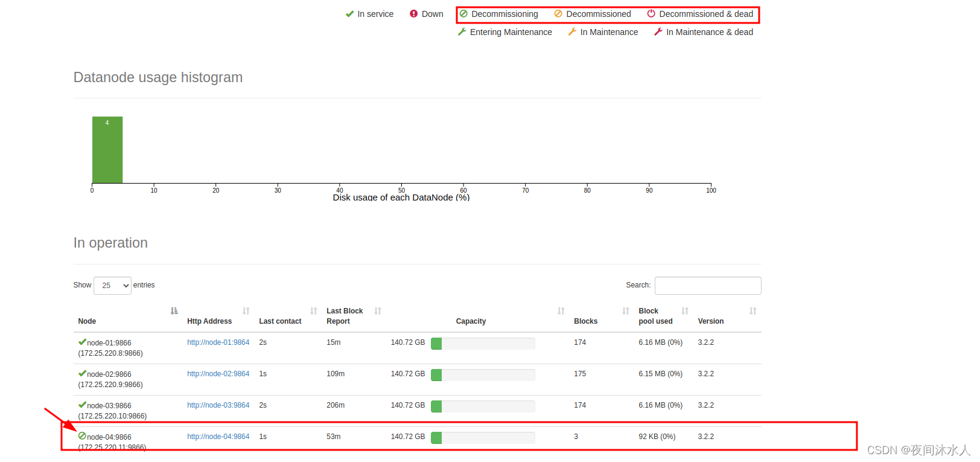Screen dimensions: 980x462
Task: Click the orange Decommissioned legend icon
Action: click(x=558, y=14)
